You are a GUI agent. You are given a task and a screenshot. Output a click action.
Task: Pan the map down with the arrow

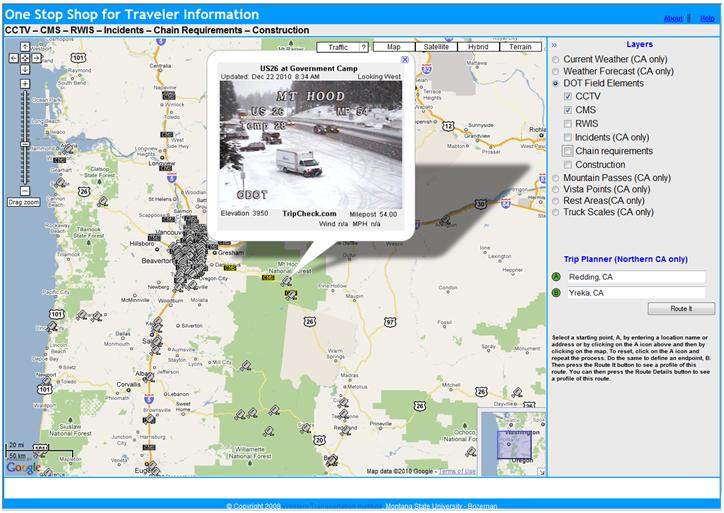click(x=25, y=70)
